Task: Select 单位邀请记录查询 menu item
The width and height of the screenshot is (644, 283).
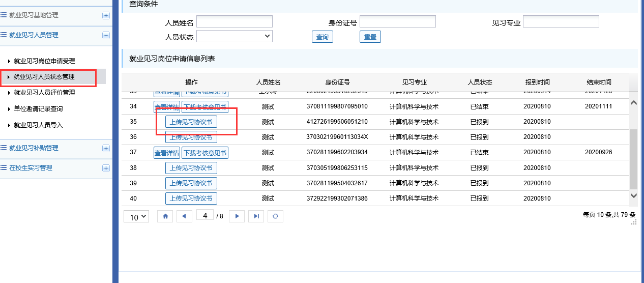Action: coord(38,109)
